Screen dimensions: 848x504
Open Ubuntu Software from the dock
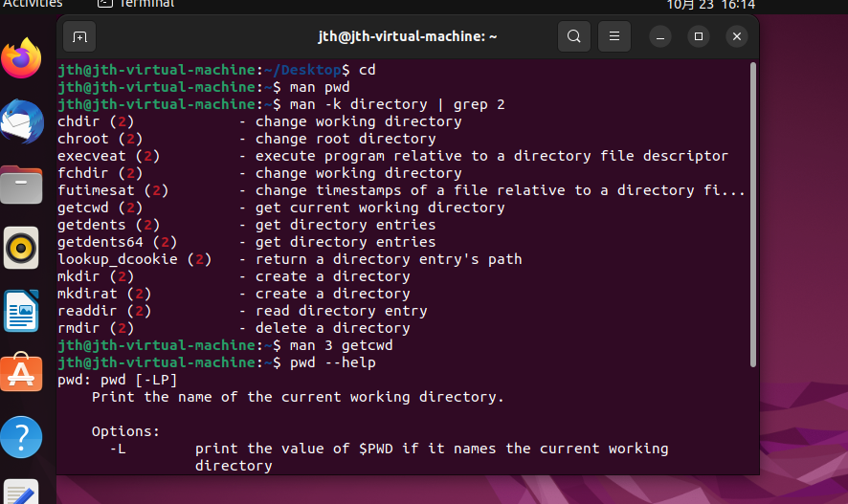tap(21, 372)
